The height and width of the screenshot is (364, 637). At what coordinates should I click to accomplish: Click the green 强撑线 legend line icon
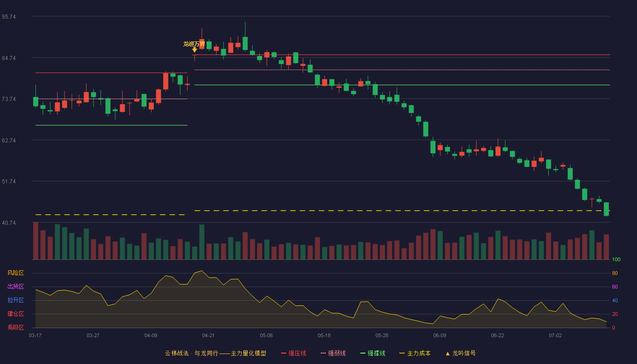pyautogui.click(x=363, y=353)
